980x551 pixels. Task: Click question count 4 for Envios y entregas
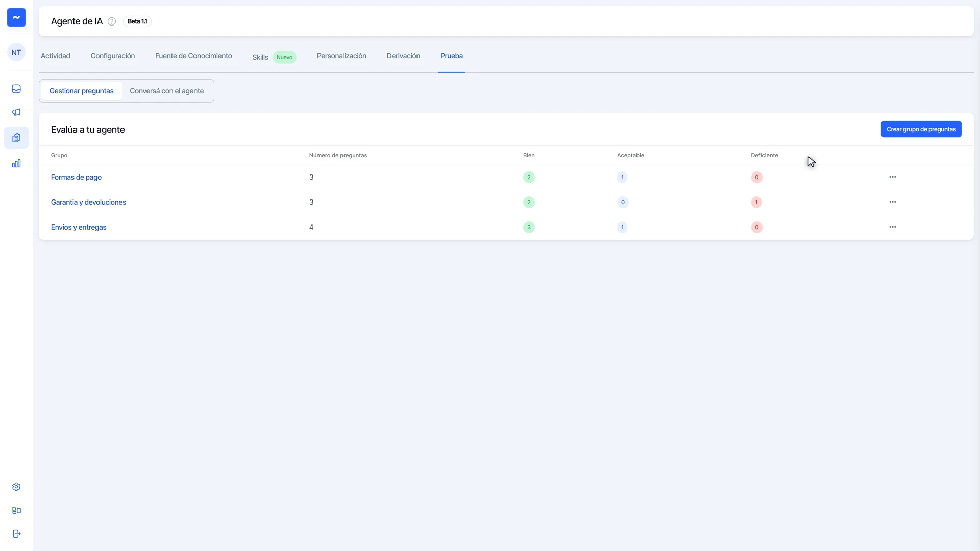[x=311, y=227]
